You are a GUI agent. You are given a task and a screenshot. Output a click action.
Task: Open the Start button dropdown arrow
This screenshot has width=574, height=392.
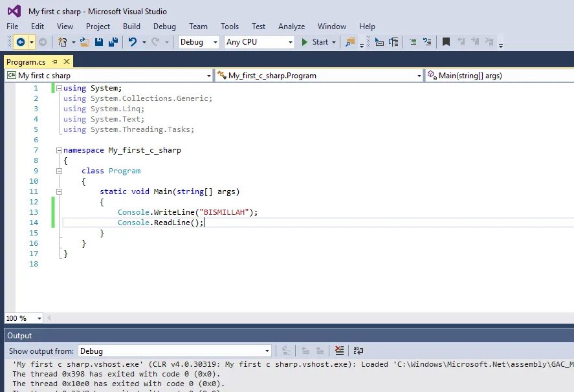333,43
